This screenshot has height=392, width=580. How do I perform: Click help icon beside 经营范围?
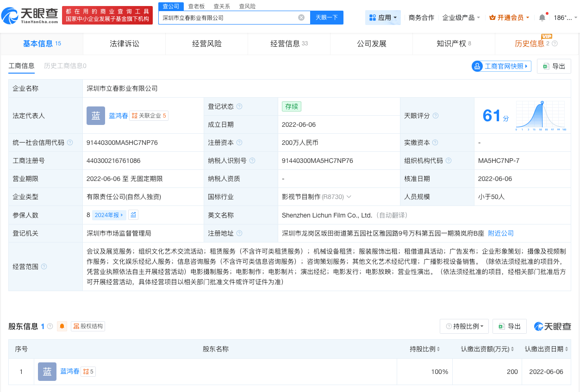pos(44,267)
